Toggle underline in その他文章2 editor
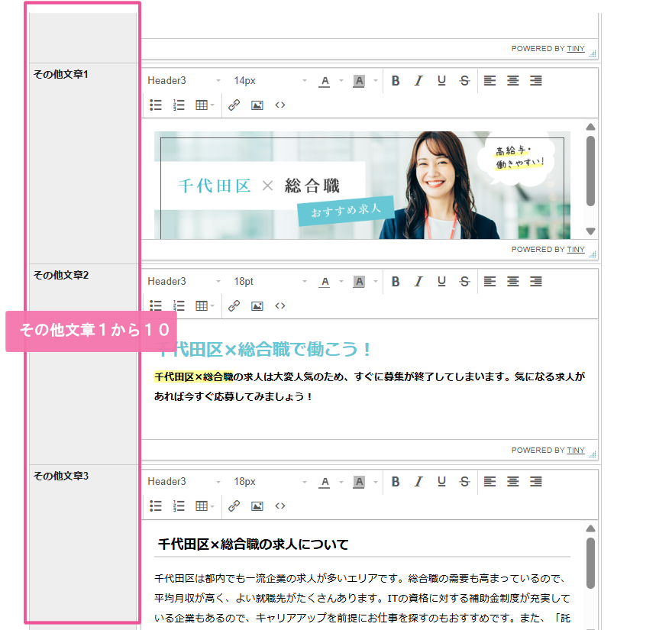This screenshot has height=630, width=672. (442, 282)
